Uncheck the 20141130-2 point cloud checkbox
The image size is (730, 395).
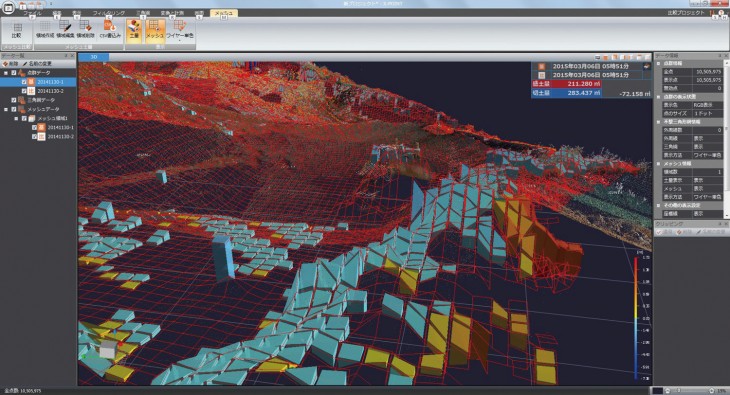[x=24, y=91]
